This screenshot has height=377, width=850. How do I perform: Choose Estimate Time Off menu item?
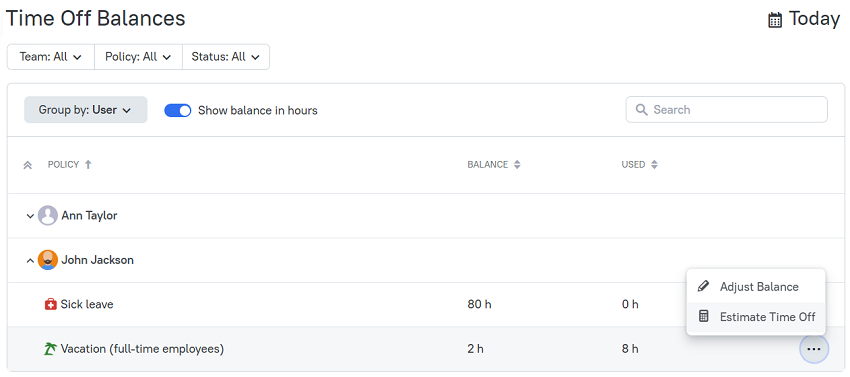coord(756,317)
